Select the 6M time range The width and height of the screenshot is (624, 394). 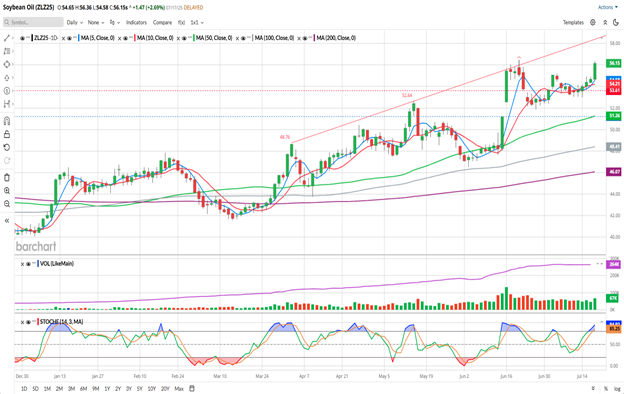coord(84,388)
